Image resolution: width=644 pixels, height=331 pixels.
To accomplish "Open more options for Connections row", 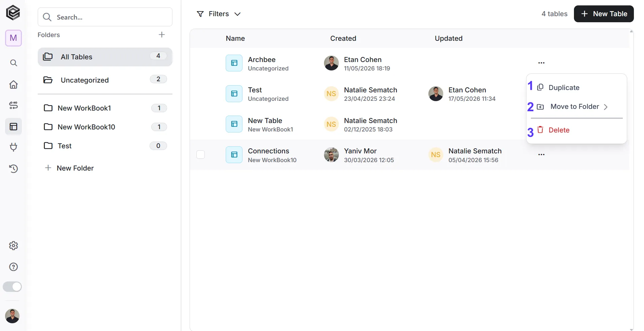I will [541, 155].
